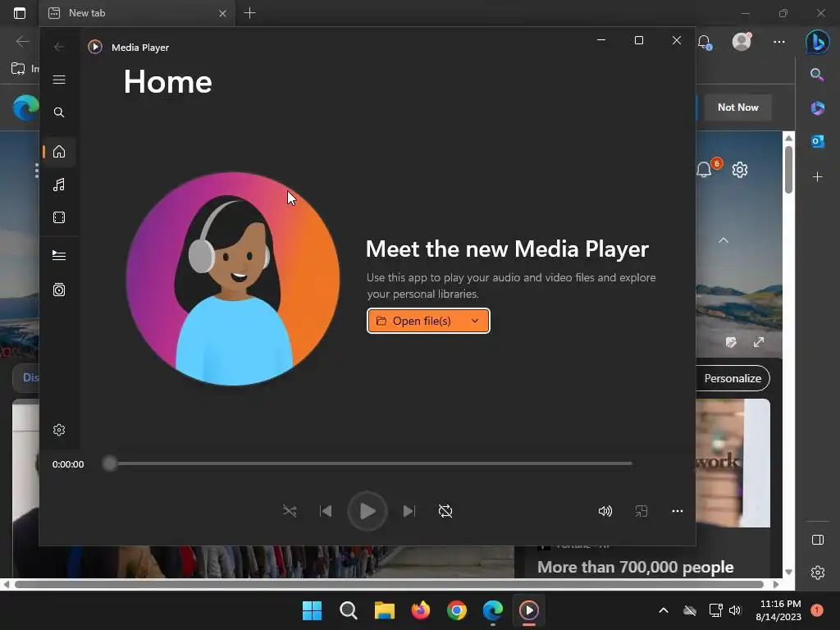Click the Next track button
This screenshot has width=840, height=630.
(x=409, y=511)
